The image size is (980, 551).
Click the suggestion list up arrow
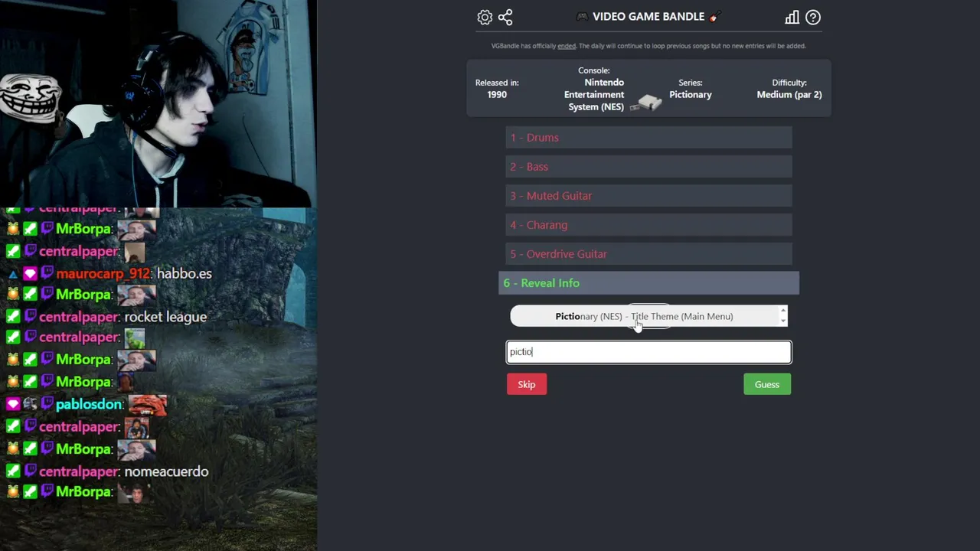(782, 311)
